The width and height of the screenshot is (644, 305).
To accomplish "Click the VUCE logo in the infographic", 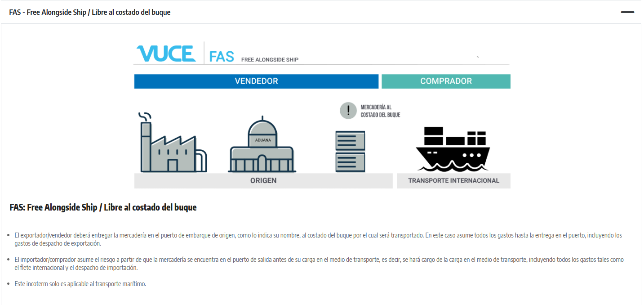I will [x=166, y=54].
